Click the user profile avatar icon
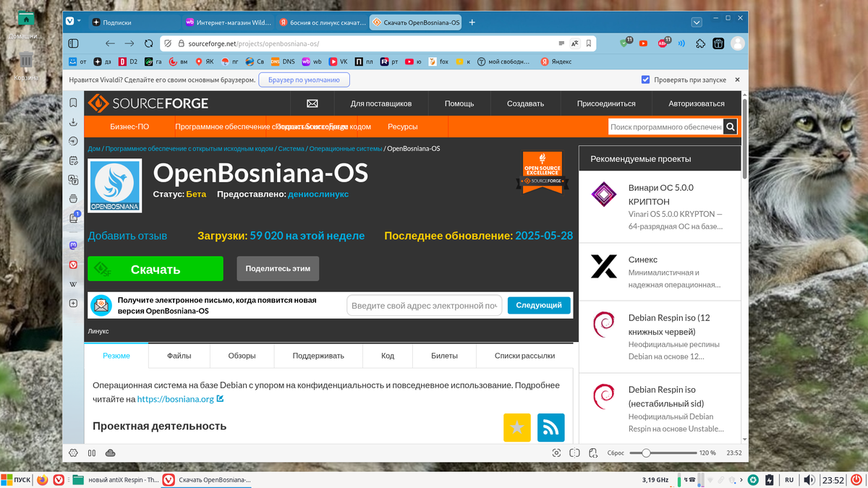The image size is (868, 488). (x=737, y=43)
